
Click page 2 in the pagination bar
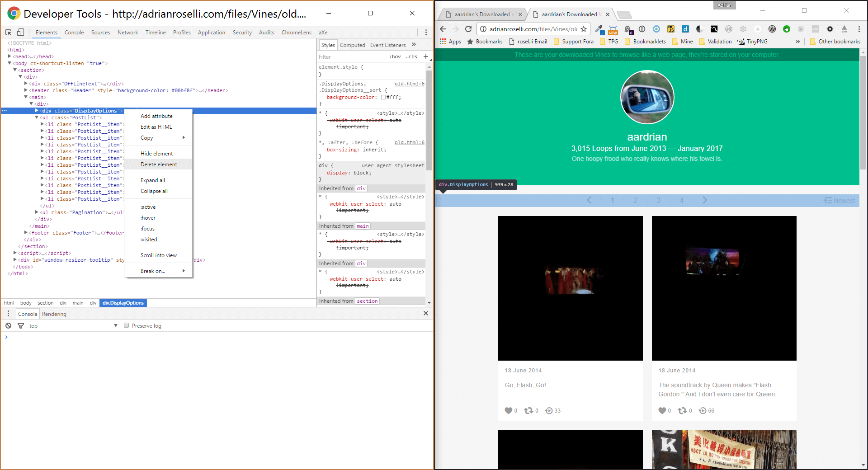pos(635,200)
